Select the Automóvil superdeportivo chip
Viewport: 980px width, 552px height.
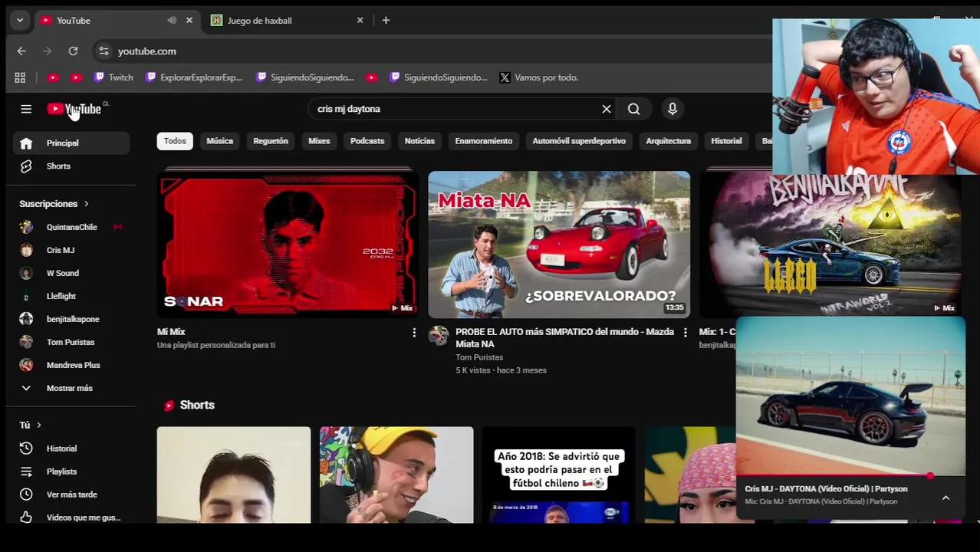(579, 141)
